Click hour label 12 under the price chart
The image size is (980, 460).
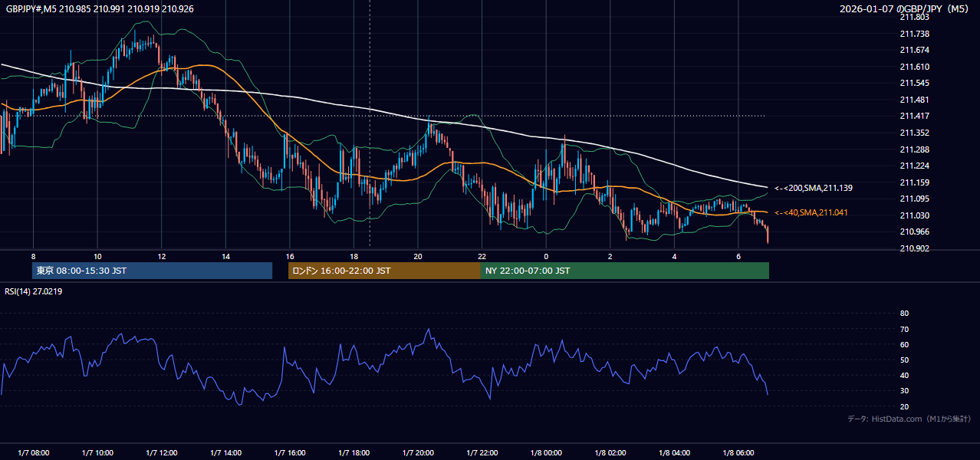(x=161, y=255)
